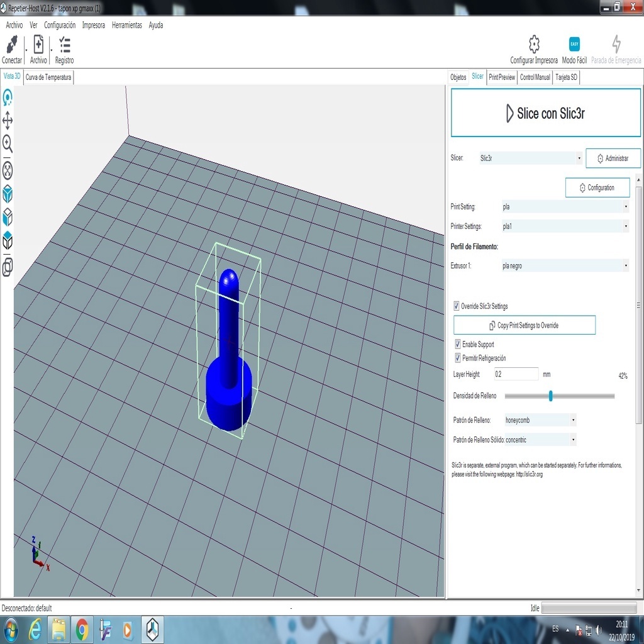Uncheck Override Slic3r Settings
Screen dimensions: 644x644
point(456,306)
